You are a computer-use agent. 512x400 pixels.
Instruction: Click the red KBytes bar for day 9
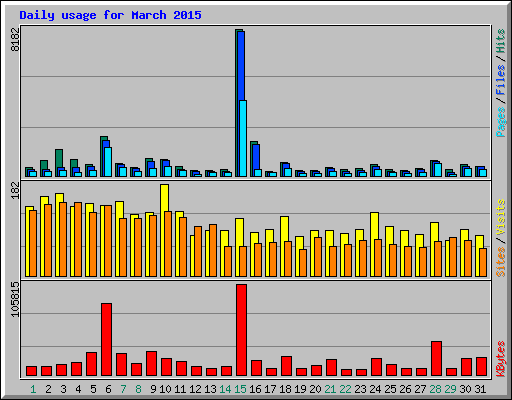151,364
